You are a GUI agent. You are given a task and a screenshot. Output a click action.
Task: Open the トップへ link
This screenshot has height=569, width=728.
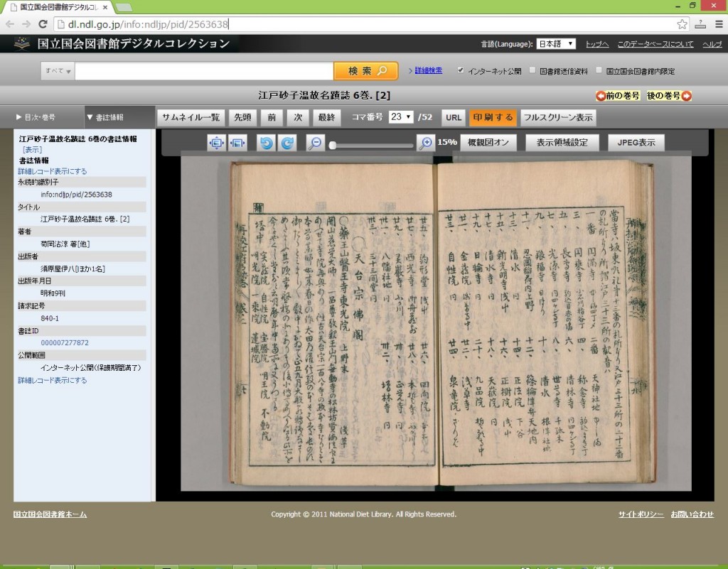[597, 43]
